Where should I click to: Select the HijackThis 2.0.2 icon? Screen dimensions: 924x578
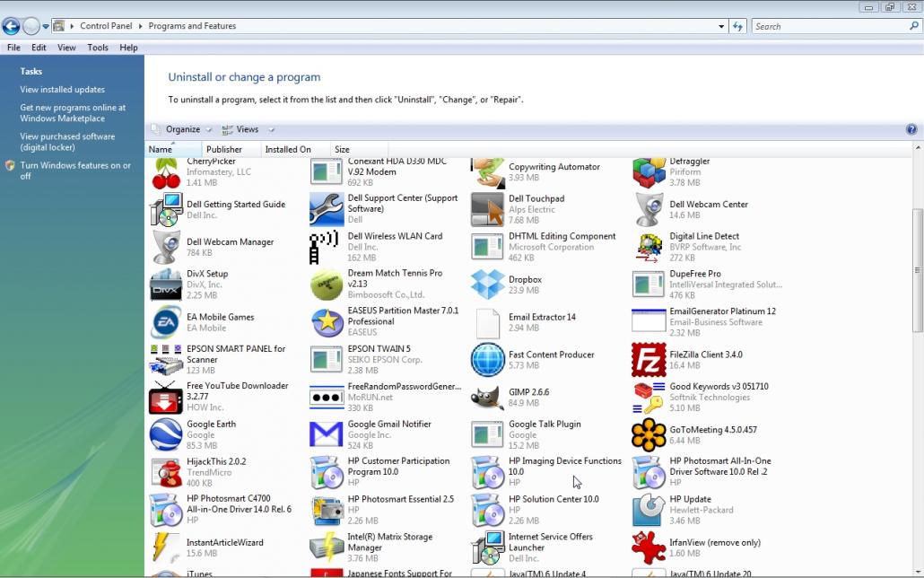click(166, 472)
